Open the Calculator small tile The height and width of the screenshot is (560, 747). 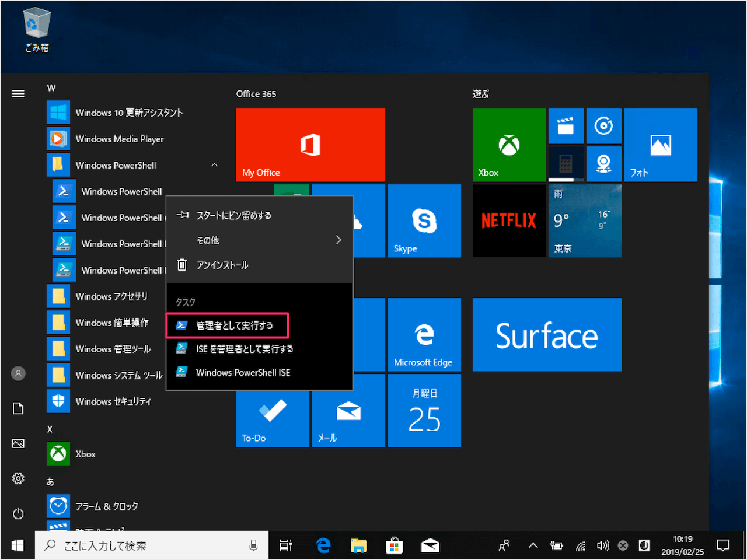pos(566,164)
